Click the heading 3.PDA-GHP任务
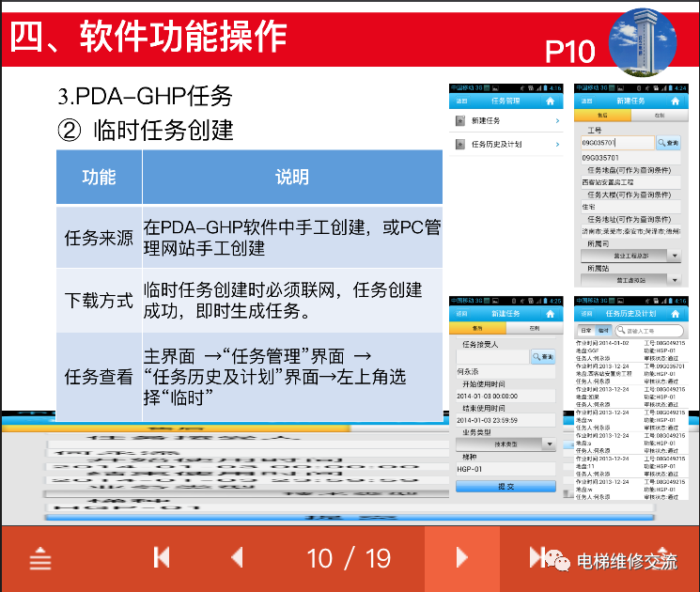700x592 pixels. [x=145, y=96]
